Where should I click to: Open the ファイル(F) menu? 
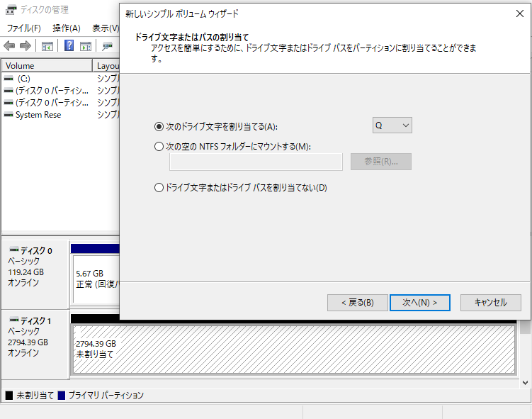click(24, 28)
